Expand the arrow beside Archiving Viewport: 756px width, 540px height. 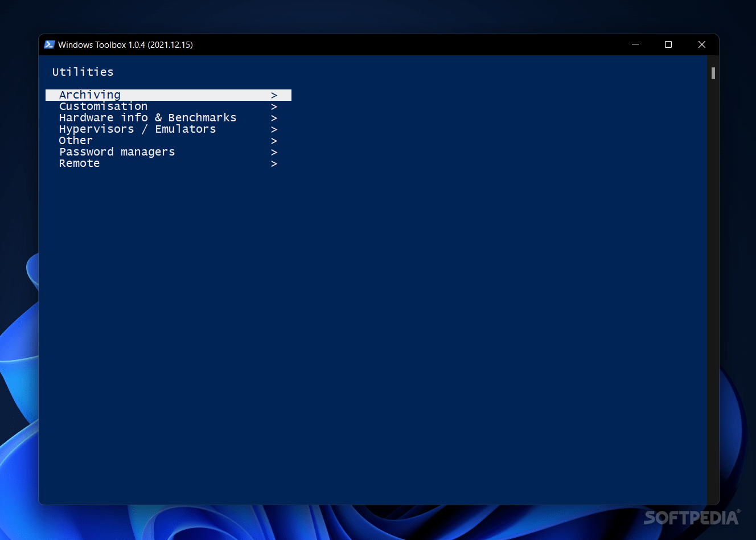point(274,95)
